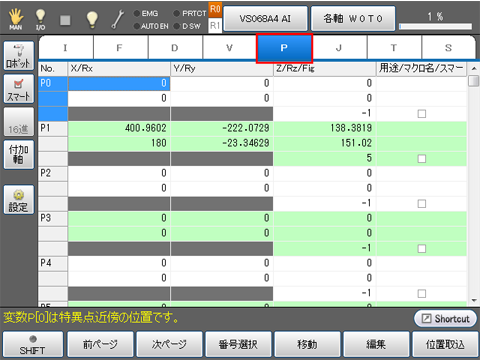The width and height of the screenshot is (481, 360).
Task: Open the I/O lightbulb icon
Action: [40, 19]
